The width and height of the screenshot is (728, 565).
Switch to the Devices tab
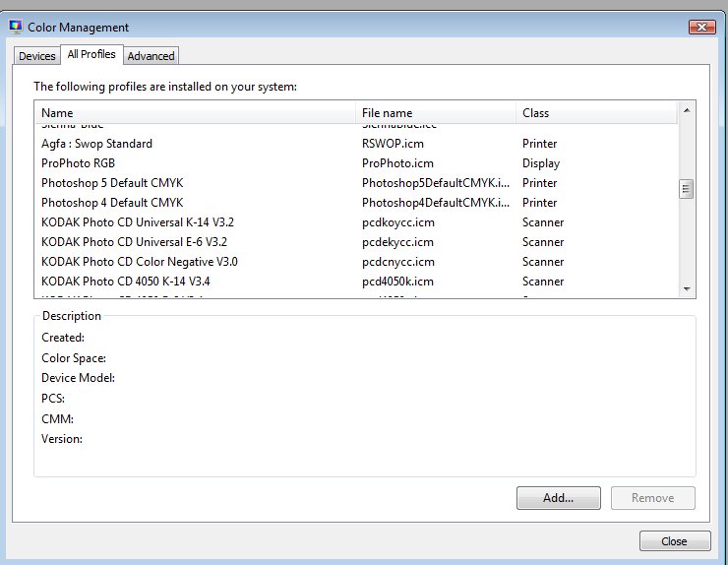click(36, 56)
